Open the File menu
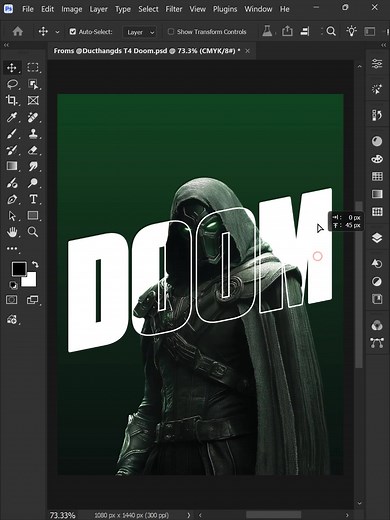Viewport: 390px width, 520px height. (x=28, y=9)
